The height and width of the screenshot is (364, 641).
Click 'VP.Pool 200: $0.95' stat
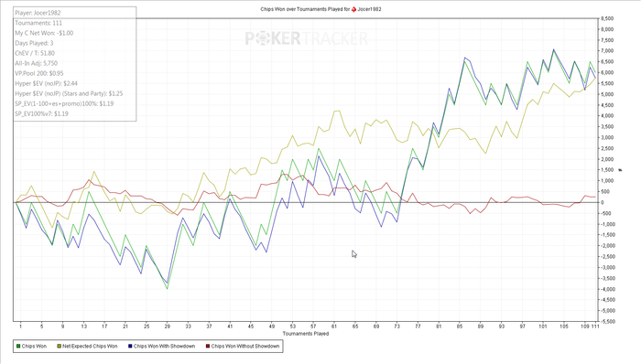[39, 73]
